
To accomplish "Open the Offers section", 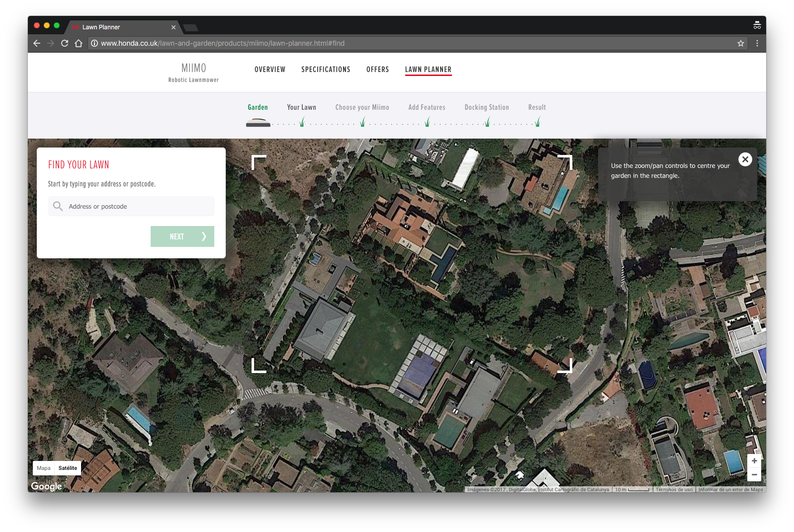I will click(378, 70).
